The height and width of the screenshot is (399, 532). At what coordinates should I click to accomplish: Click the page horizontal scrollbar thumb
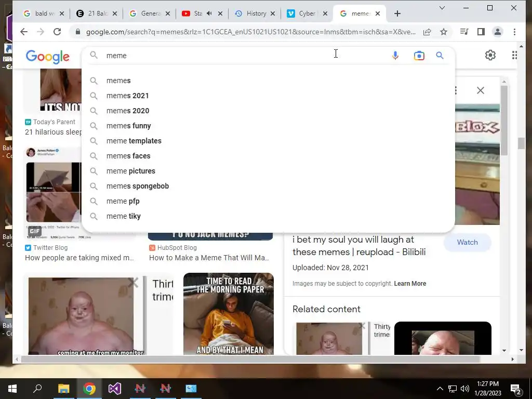pos(250,359)
